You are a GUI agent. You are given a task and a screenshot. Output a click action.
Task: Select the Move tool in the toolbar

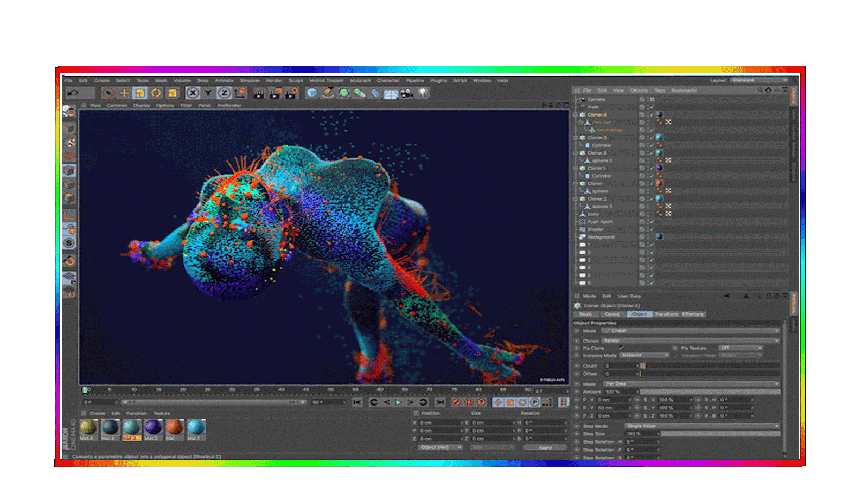click(124, 93)
